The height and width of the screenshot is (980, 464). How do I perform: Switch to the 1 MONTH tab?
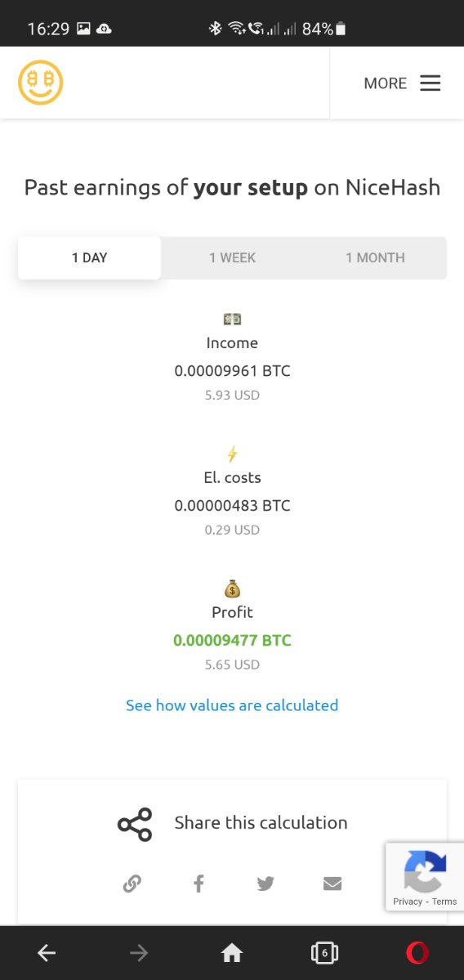coord(375,257)
